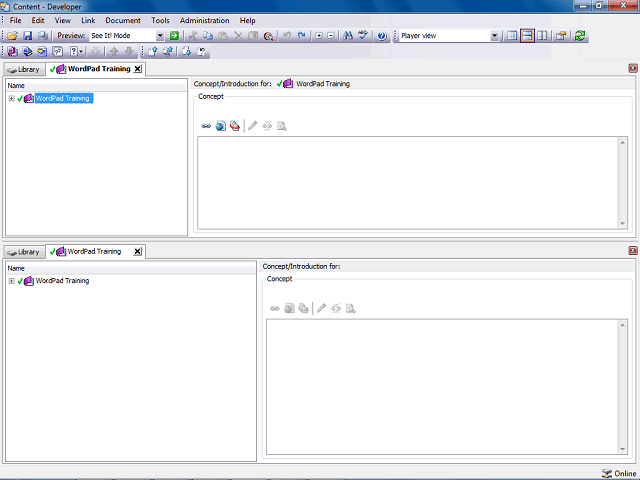
Task: Switch to Library tab in lower pane
Action: point(24,252)
